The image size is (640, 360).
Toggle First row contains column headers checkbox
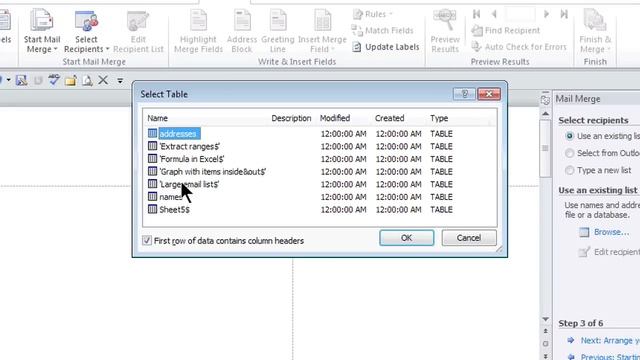[x=147, y=240]
